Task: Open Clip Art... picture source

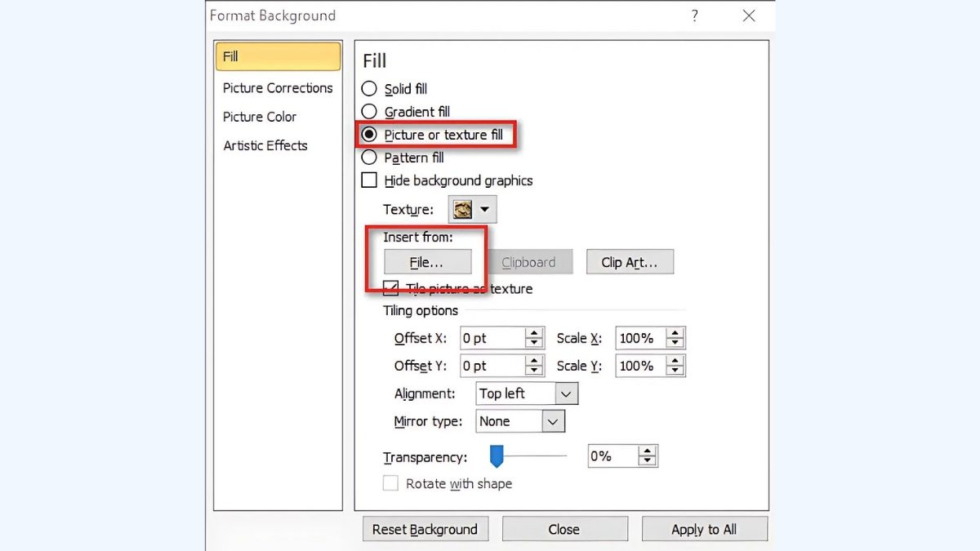Action: point(630,262)
